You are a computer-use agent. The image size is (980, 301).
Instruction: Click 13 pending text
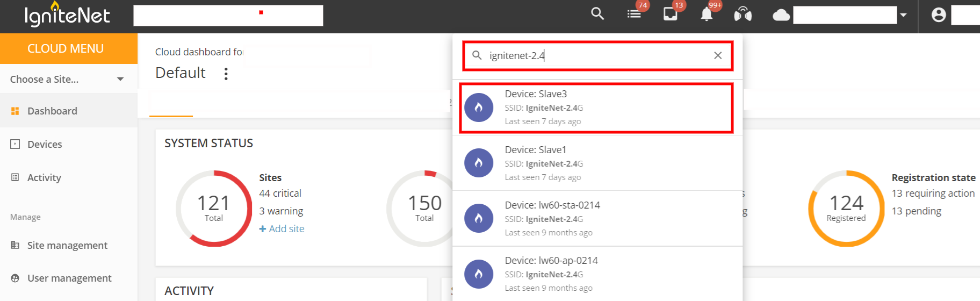point(917,211)
